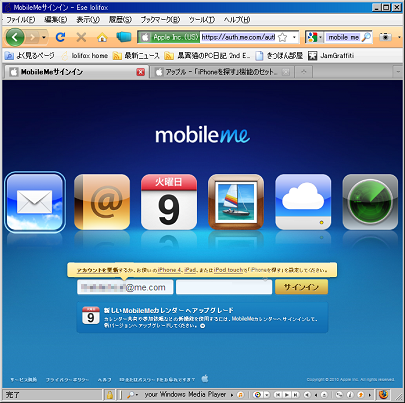Image resolution: width=405 pixels, height=403 pixels.
Task: Click the password input field
Action: [224, 287]
